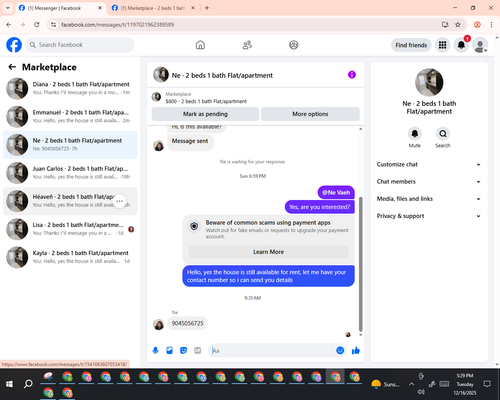
Task: Open Emmanuel's 2 beds 1 bath conversation
Action: coord(70,117)
